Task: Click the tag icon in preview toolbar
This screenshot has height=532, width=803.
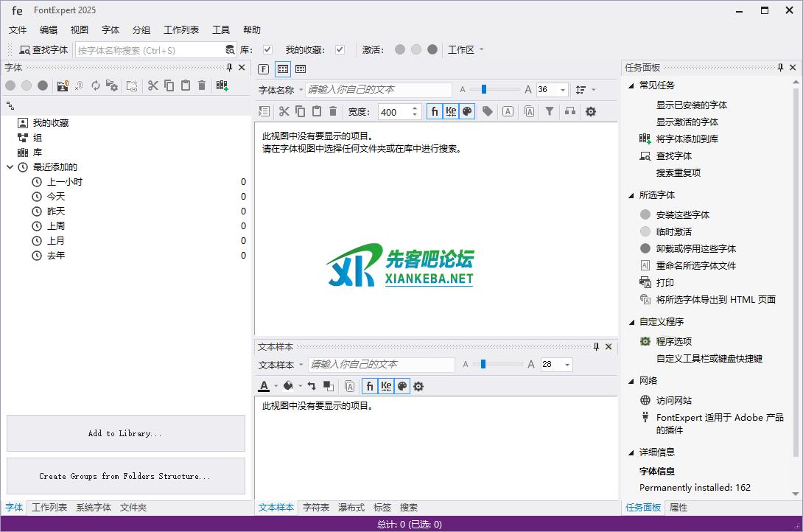Action: tap(487, 111)
